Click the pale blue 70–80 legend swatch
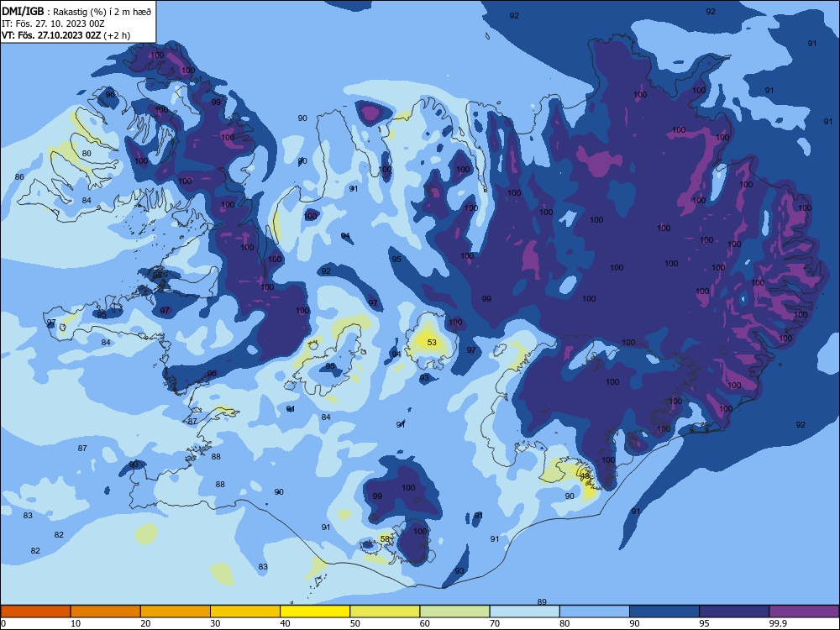The width and height of the screenshot is (840, 630). tap(525, 612)
